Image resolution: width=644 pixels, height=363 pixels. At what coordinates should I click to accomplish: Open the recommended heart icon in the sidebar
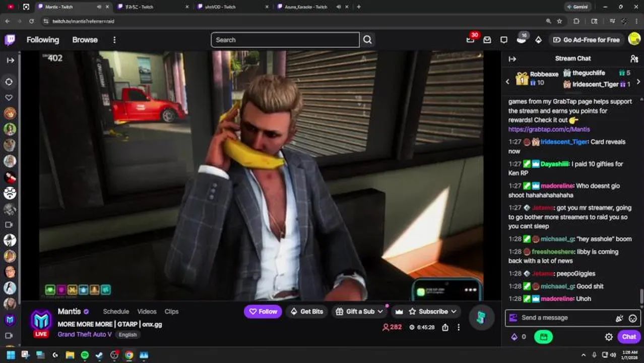tap(9, 98)
